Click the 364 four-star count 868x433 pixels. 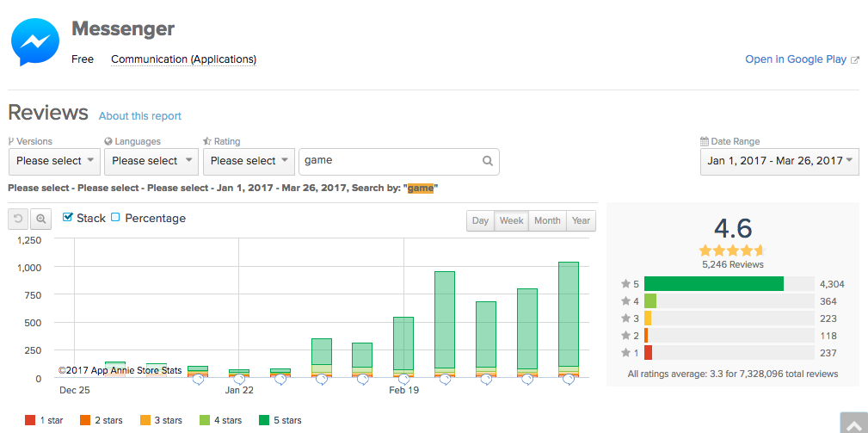tap(828, 302)
